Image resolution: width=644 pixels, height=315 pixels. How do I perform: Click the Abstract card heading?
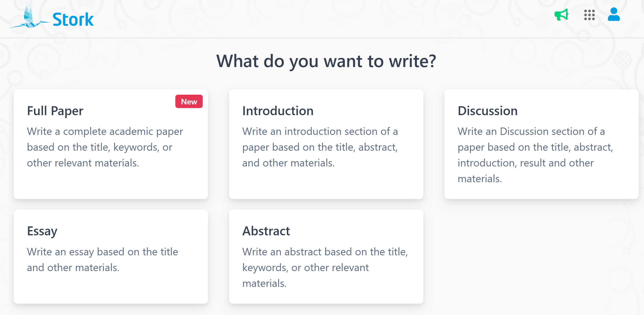pos(266,231)
